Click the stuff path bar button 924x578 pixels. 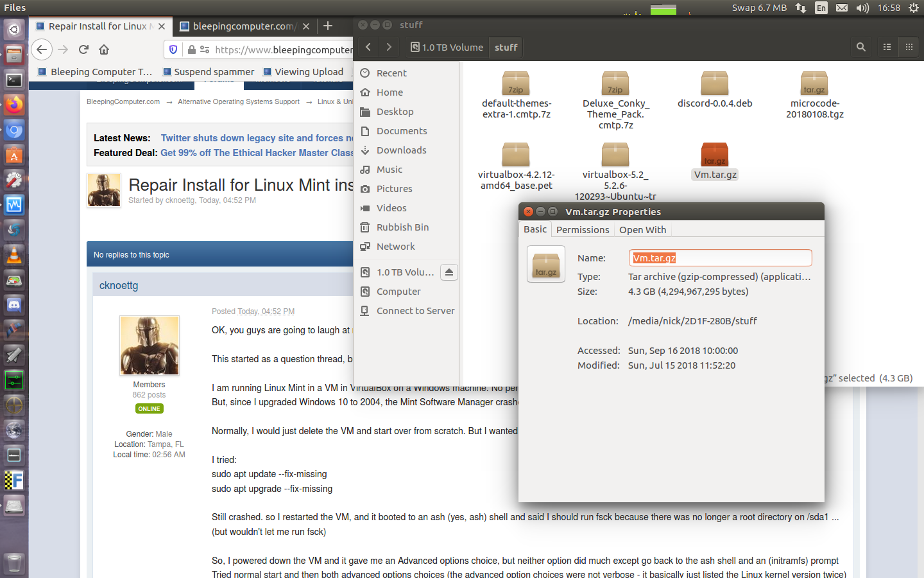tap(506, 47)
